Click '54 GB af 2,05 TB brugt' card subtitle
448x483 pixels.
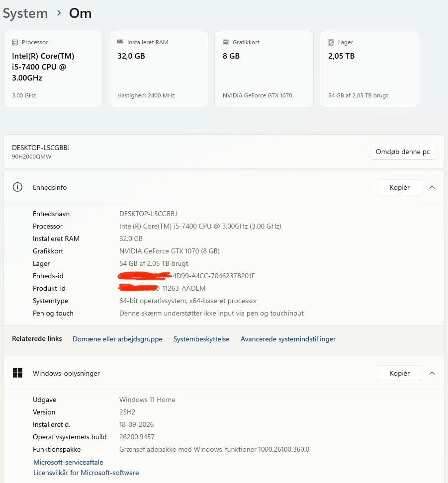pos(358,95)
